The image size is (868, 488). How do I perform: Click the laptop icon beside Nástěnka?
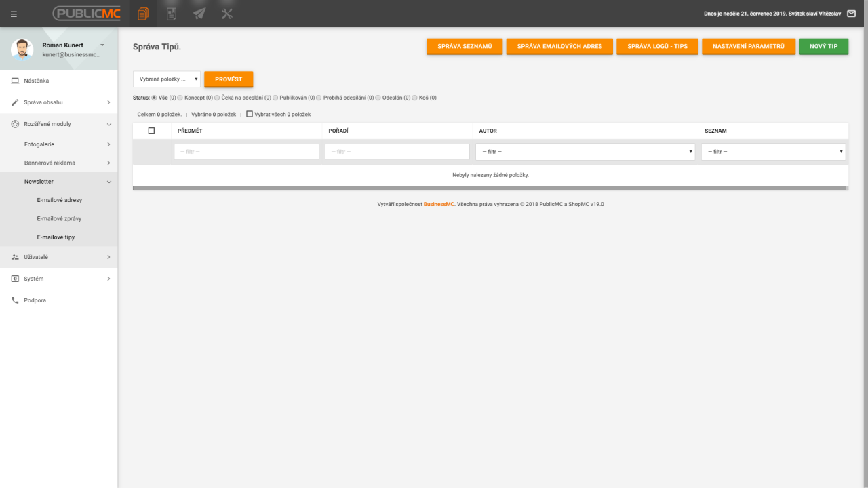15,81
